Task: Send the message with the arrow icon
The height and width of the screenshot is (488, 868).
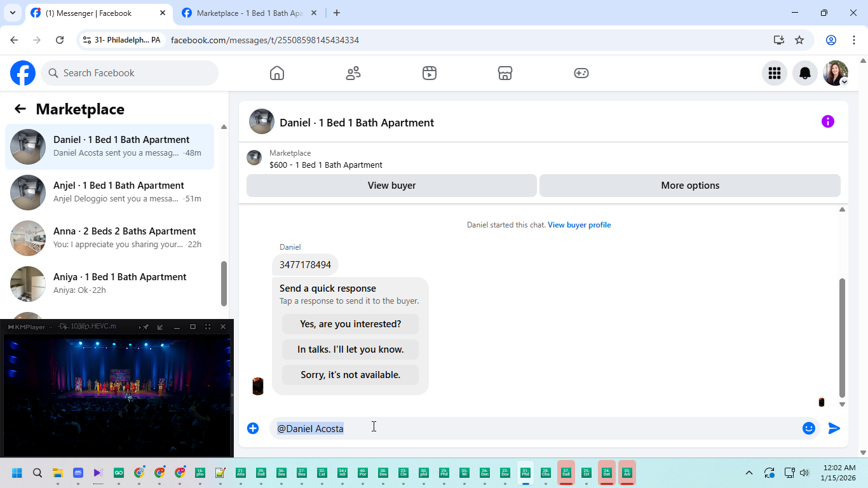Action: (834, 428)
